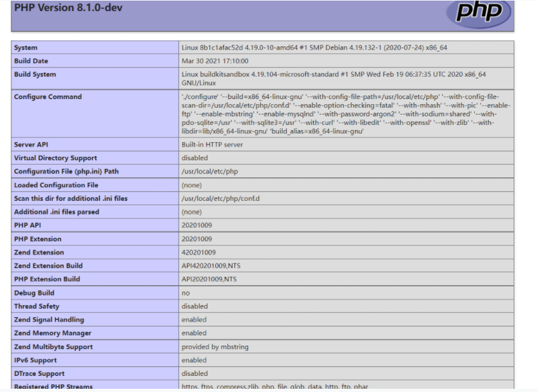Select the '/usr/local/etc/php' path value
This screenshot has height=392, width=538.
(209, 171)
